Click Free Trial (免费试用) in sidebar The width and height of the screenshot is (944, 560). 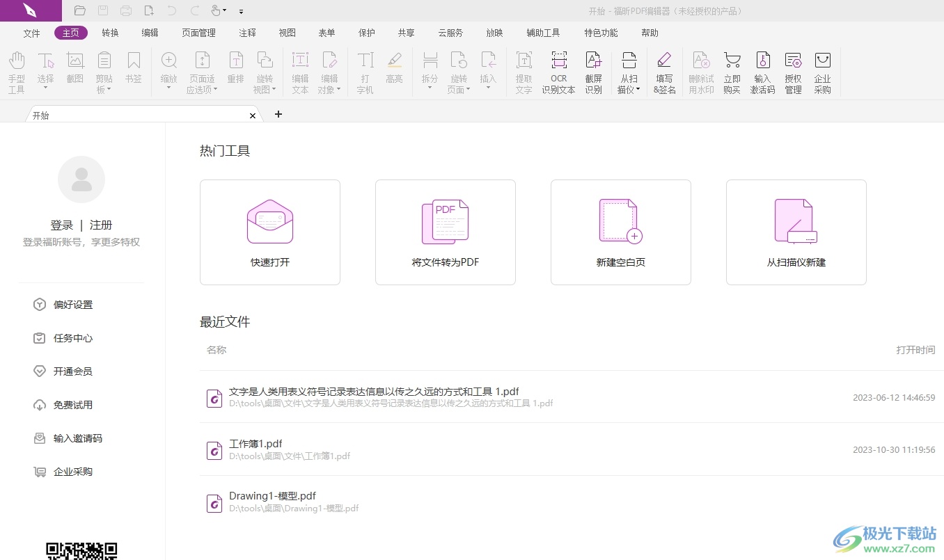(63, 405)
